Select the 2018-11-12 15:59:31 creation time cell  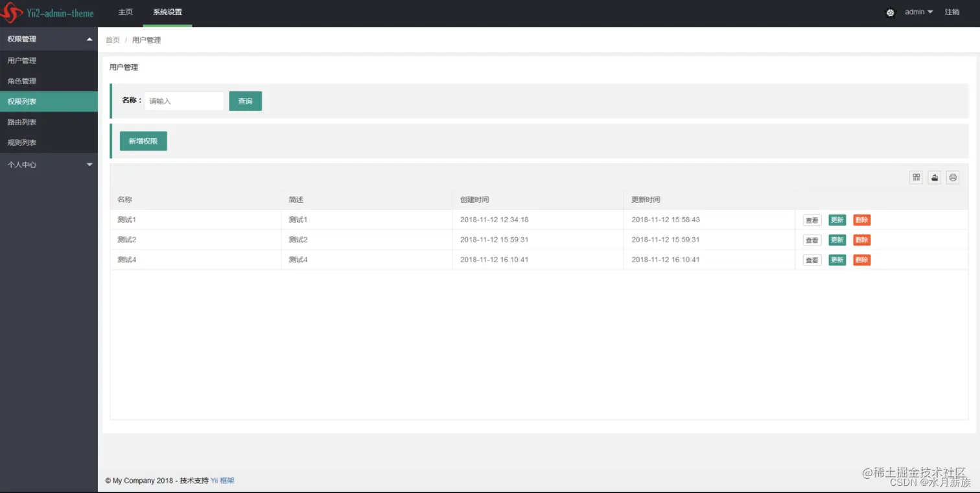point(538,240)
